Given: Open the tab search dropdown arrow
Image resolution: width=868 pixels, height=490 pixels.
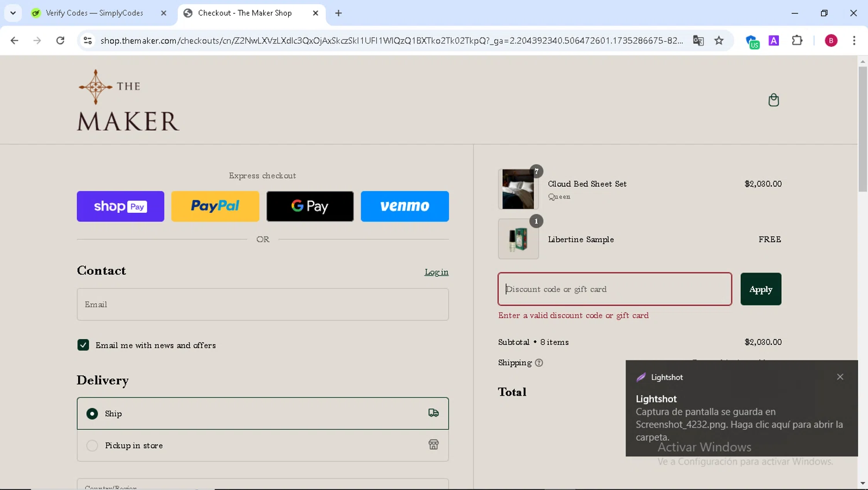Looking at the screenshot, I should (13, 13).
